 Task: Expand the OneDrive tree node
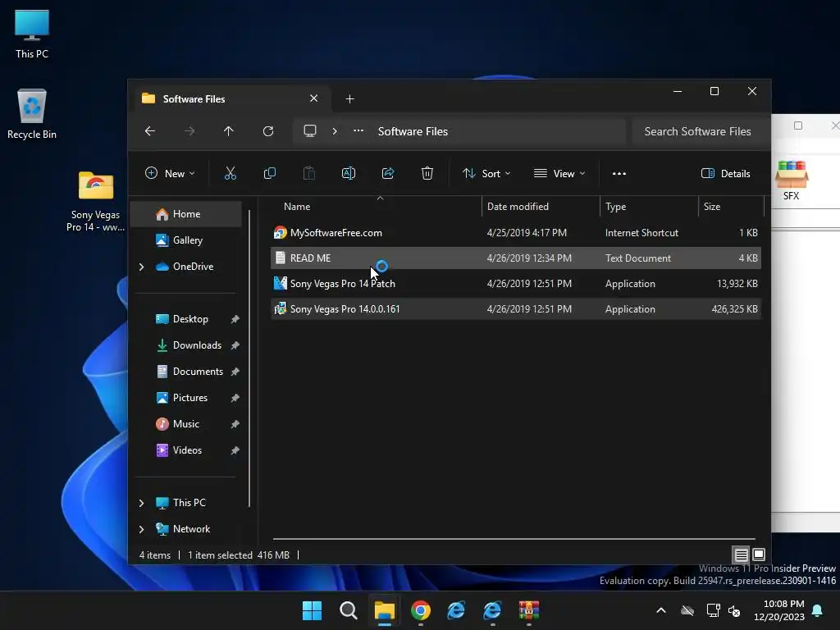click(x=141, y=267)
